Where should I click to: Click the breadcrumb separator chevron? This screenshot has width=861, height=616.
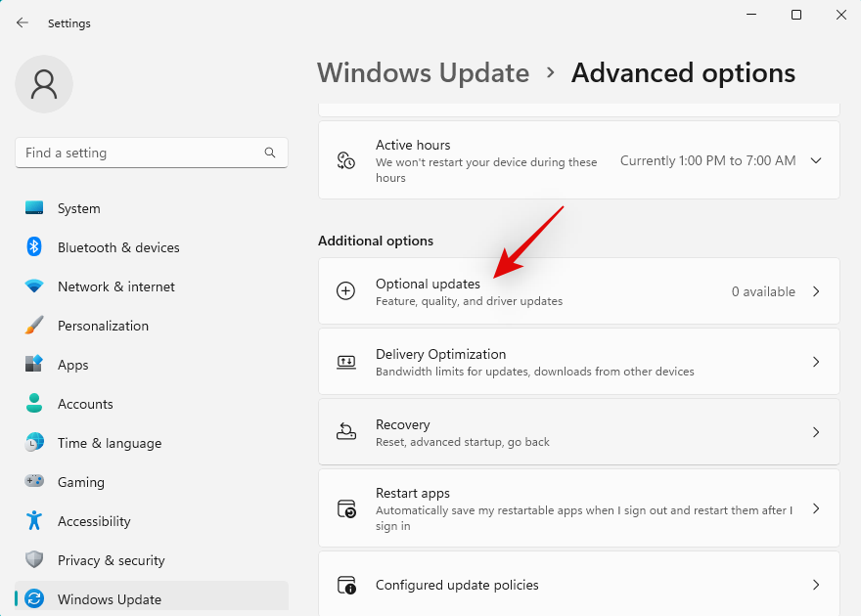coord(550,72)
